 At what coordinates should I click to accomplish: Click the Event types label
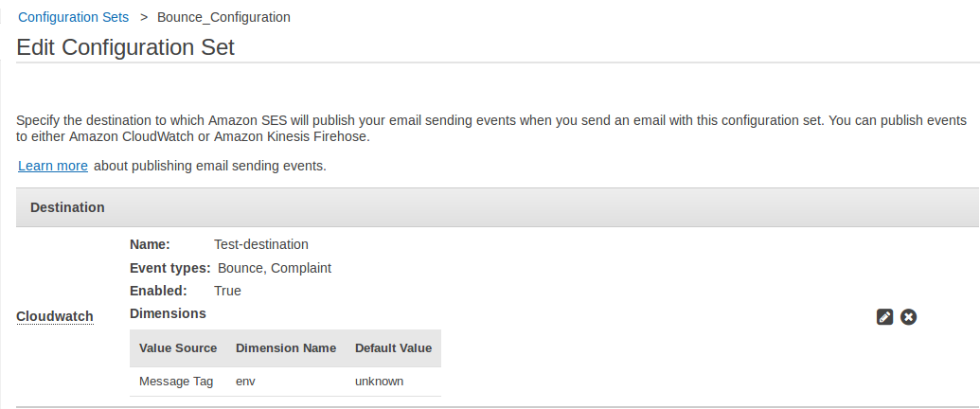pyautogui.click(x=170, y=268)
